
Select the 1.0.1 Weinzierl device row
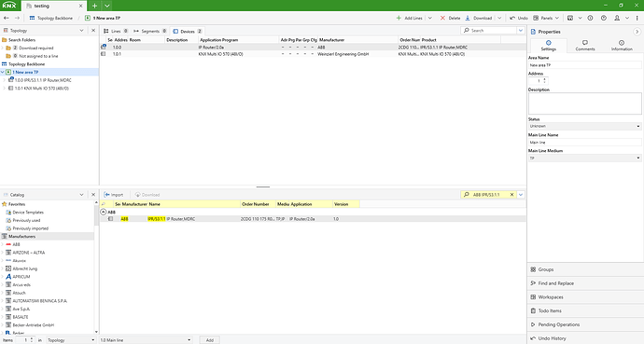(x=313, y=54)
